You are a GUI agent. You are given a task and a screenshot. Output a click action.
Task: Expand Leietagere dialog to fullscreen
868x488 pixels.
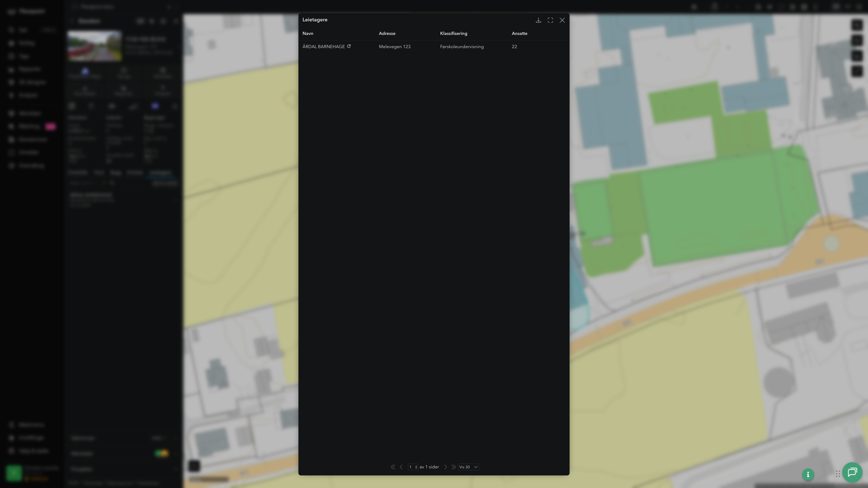coord(550,20)
